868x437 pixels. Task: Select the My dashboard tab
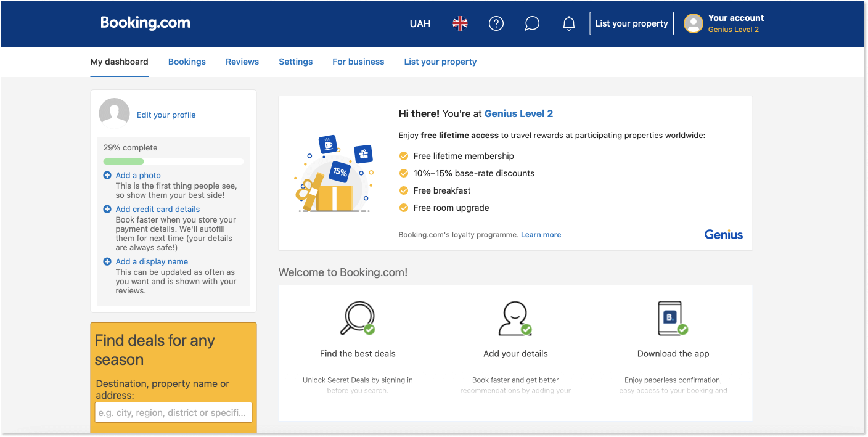point(119,62)
